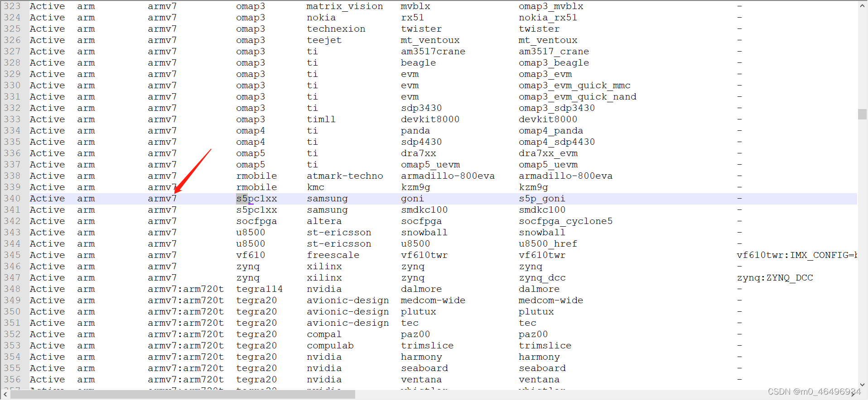Click 'st-ericsson' on line 344
Screen dimensions: 868x400
tap(339, 244)
